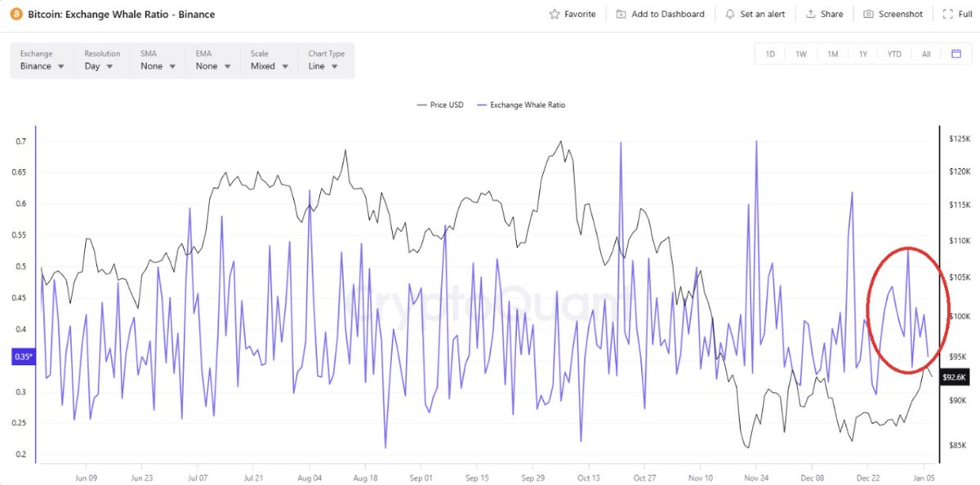Click the Aug 04 date axis label
980x485 pixels.
pos(310,478)
